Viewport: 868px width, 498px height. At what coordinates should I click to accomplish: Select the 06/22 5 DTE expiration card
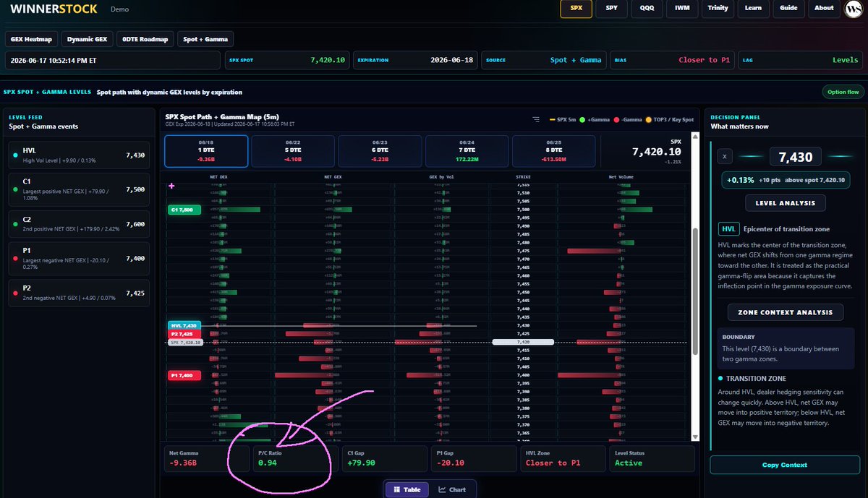pos(293,150)
